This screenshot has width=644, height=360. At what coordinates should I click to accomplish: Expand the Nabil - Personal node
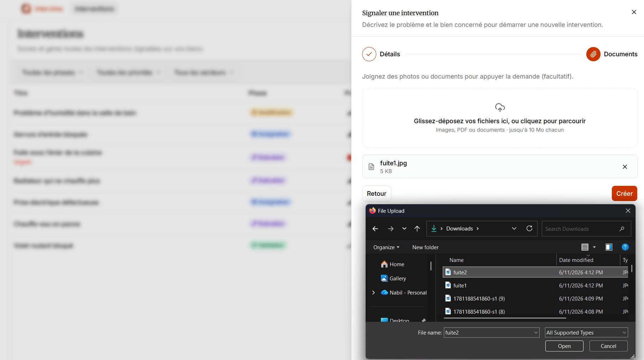tap(373, 292)
